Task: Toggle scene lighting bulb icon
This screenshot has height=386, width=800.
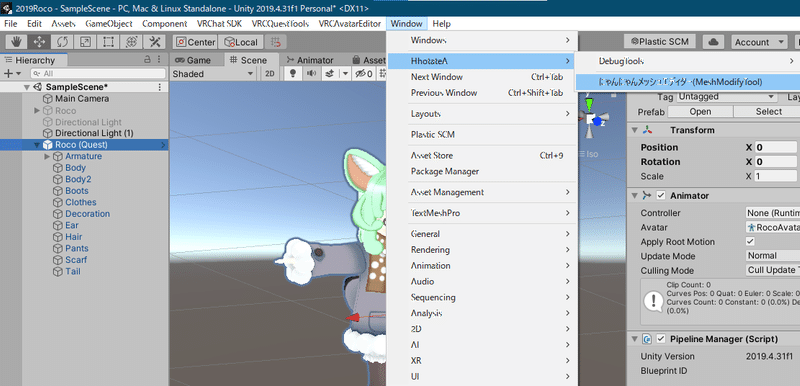Action: tap(293, 74)
